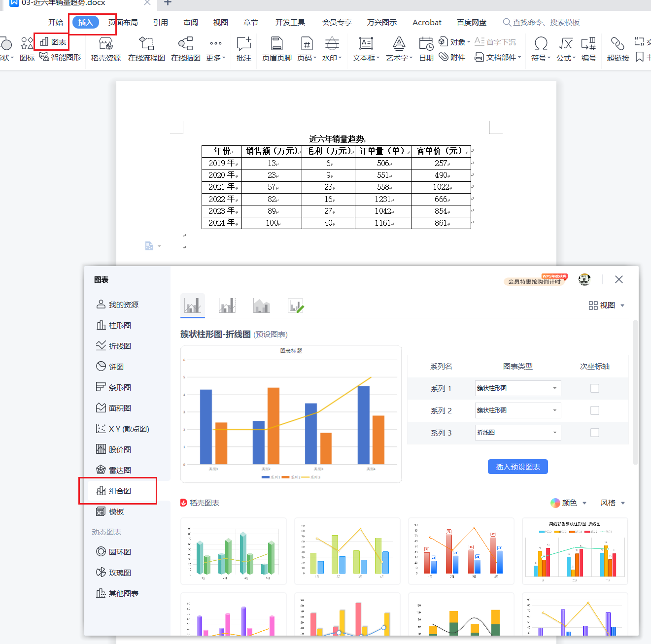
Task: Select the radar chart (雷达图) category
Action: [x=114, y=470]
